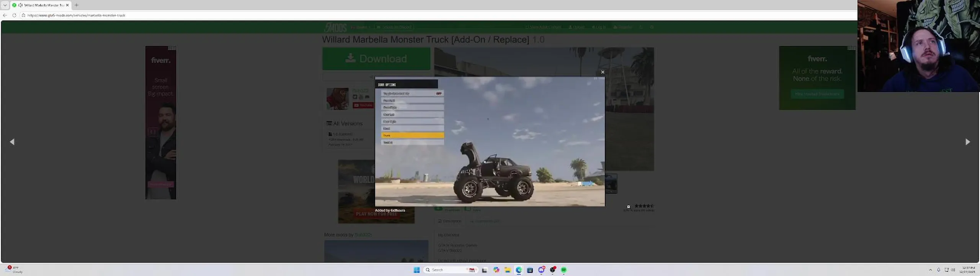Open the Upload link in the header
This screenshot has height=276, width=980.
pos(577,27)
